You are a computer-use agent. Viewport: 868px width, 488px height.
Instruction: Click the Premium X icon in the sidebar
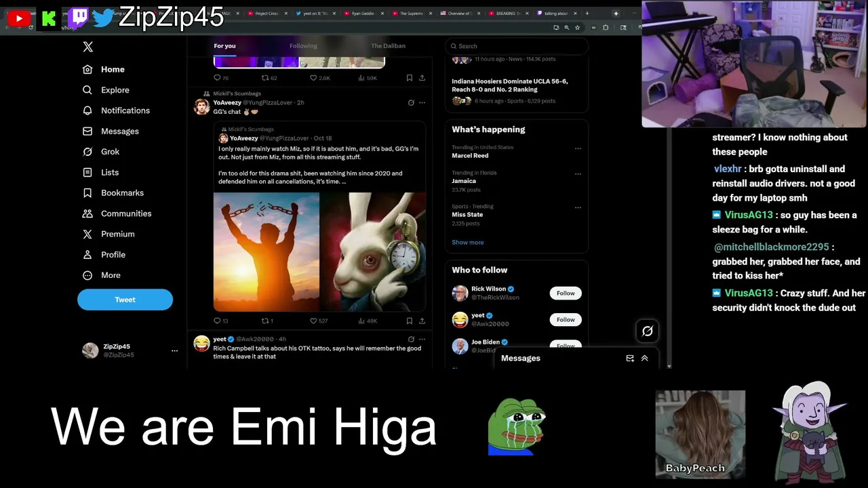87,234
